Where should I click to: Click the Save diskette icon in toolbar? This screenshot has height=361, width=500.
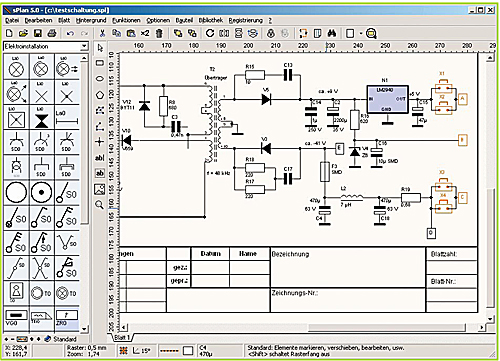click(x=37, y=33)
